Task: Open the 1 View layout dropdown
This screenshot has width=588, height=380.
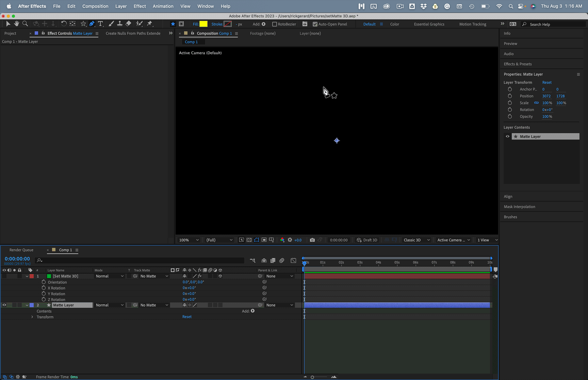Action: pos(487,240)
